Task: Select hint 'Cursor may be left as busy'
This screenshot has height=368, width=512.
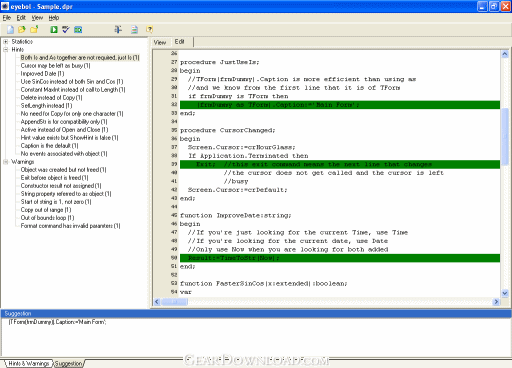Action: pyautogui.click(x=55, y=66)
